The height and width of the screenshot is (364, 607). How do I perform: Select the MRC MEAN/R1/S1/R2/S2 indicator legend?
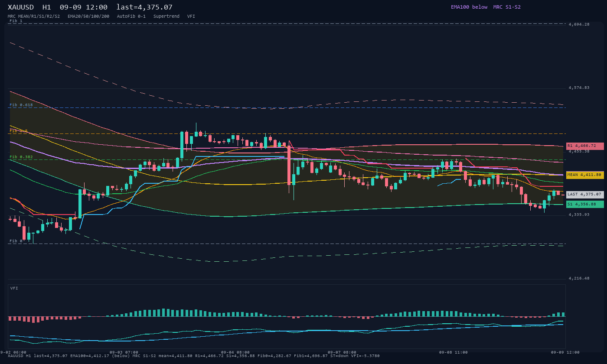point(34,16)
